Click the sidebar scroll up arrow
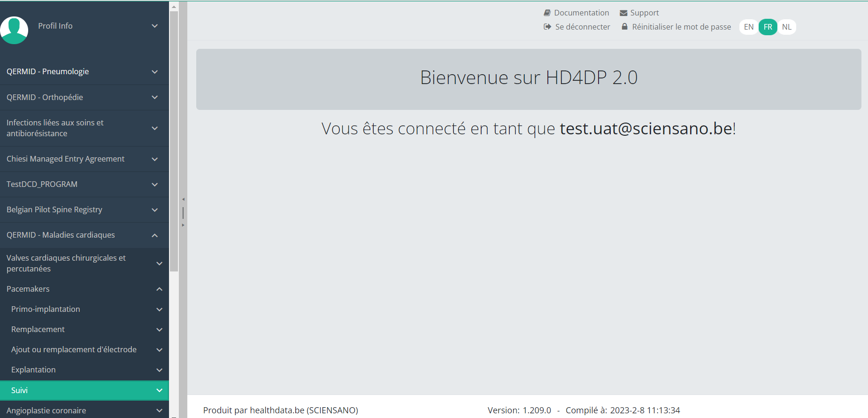The image size is (868, 418). (174, 7)
